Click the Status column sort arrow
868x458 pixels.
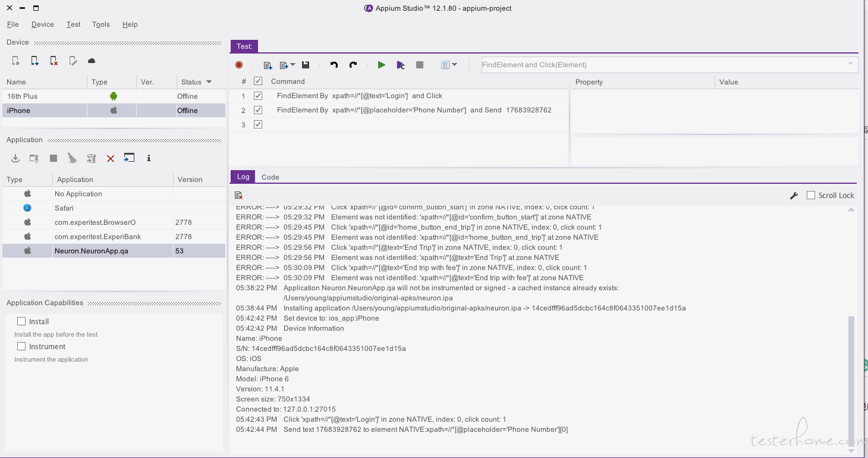209,82
